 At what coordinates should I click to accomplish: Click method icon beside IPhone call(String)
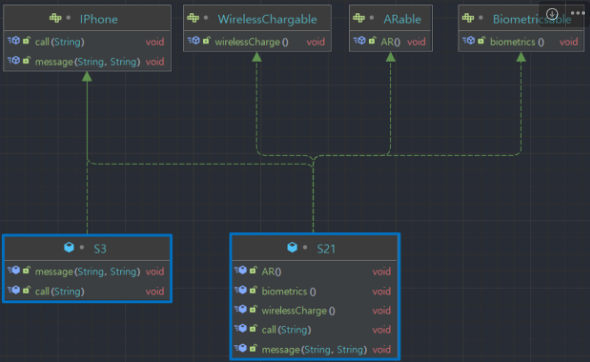14,41
